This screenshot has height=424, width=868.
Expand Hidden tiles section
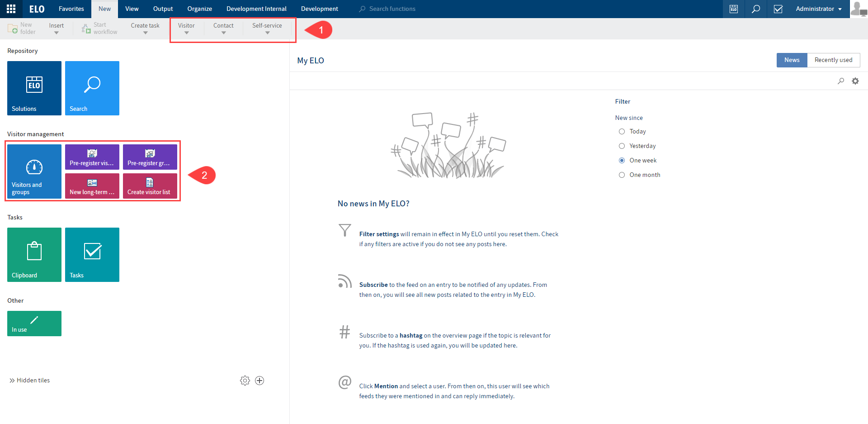pos(30,381)
